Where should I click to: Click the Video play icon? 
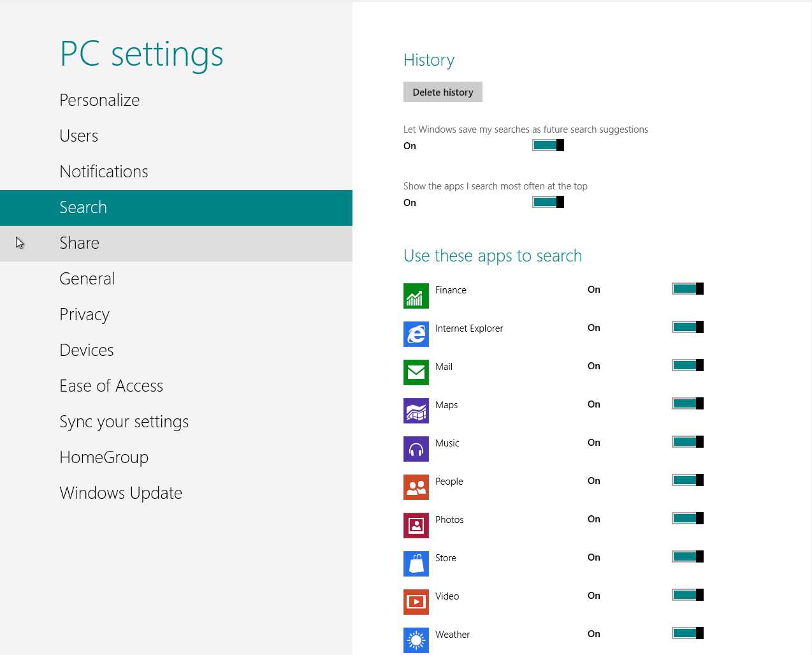click(416, 602)
